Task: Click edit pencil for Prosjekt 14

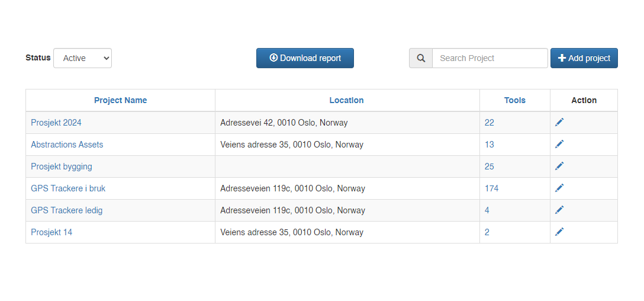Action: tap(559, 232)
